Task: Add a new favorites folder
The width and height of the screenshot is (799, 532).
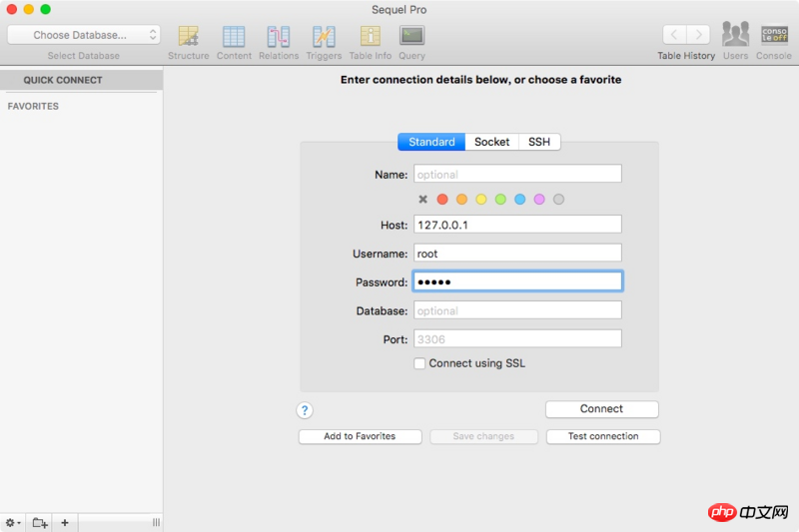Action: [40, 522]
